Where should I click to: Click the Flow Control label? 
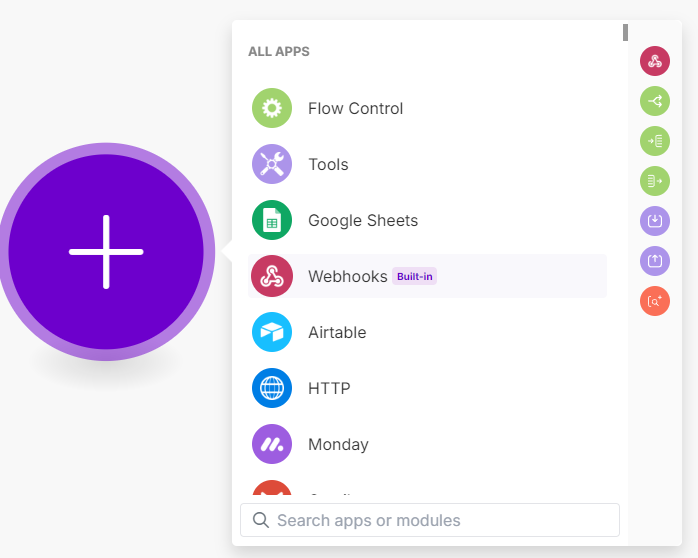[x=356, y=109]
